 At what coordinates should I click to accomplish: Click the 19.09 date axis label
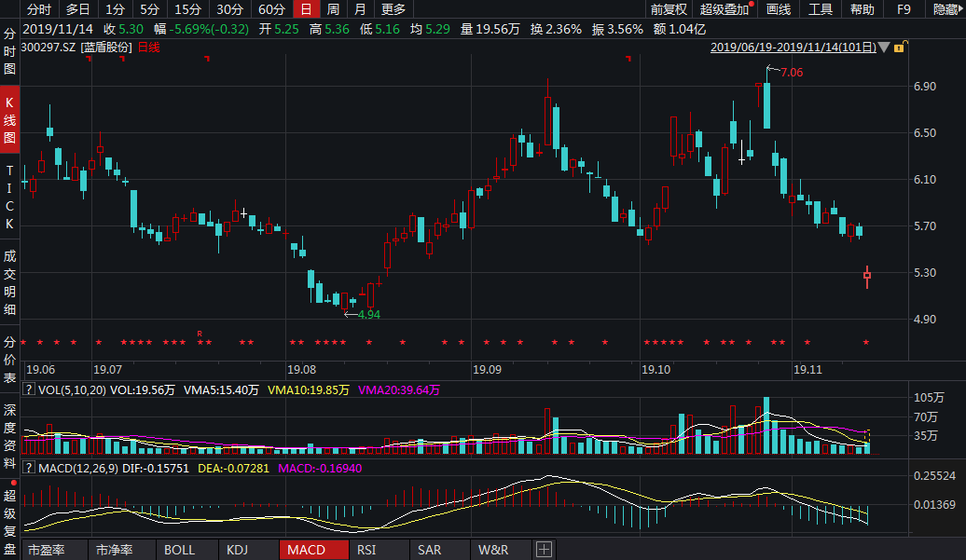[487, 370]
